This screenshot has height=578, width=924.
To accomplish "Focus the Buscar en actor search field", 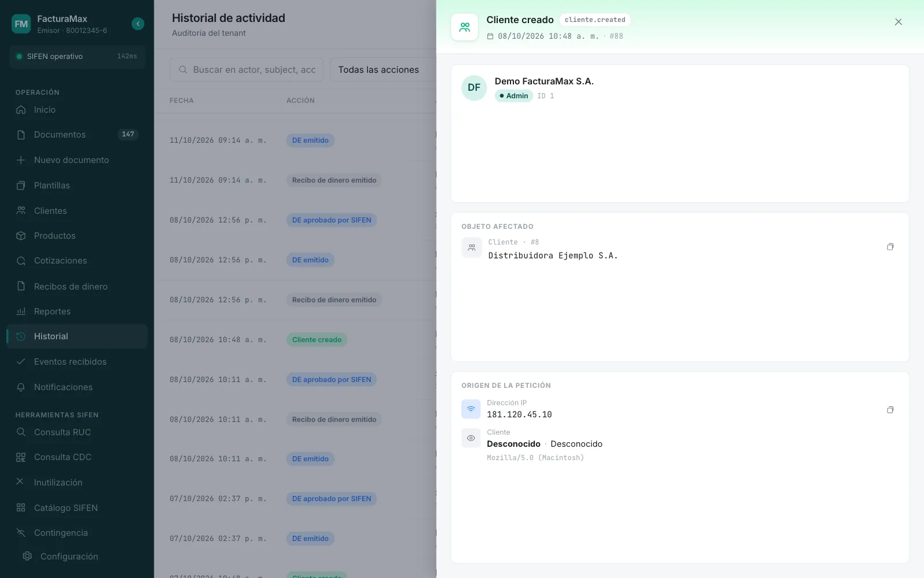I will (247, 69).
